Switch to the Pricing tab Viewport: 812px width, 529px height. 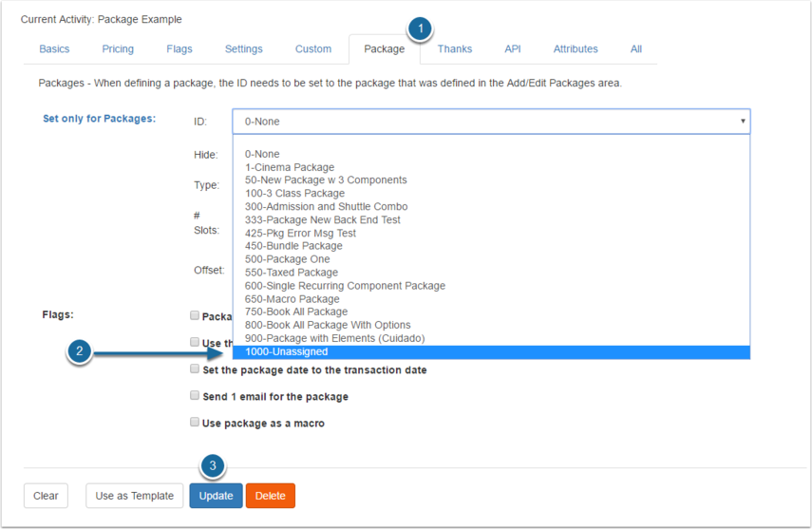(118, 48)
